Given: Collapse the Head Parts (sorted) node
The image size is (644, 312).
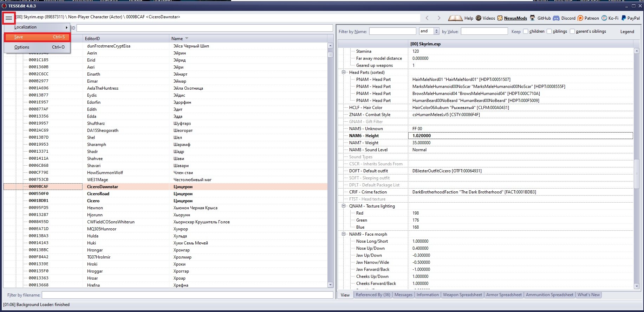Looking at the screenshot, I should point(344,72).
